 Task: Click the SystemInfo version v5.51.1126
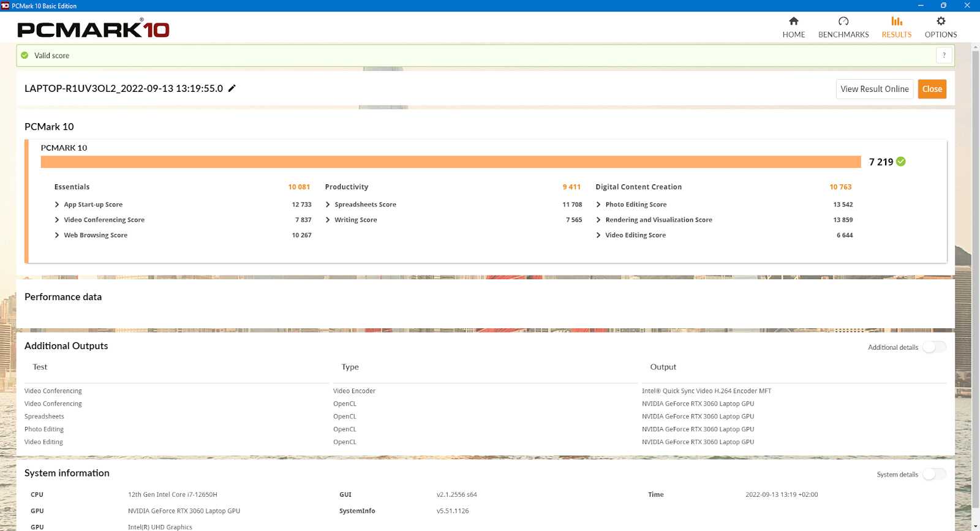(453, 511)
